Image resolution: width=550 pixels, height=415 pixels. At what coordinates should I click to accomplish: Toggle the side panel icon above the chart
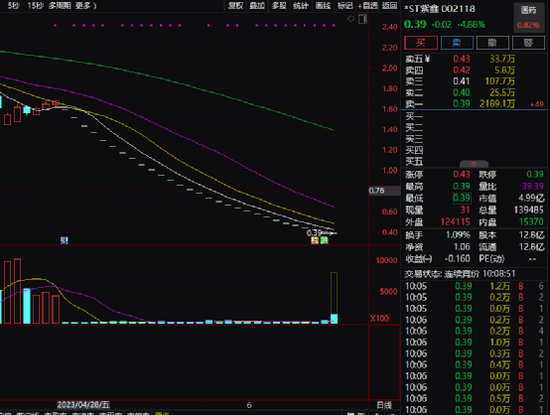pos(363,19)
